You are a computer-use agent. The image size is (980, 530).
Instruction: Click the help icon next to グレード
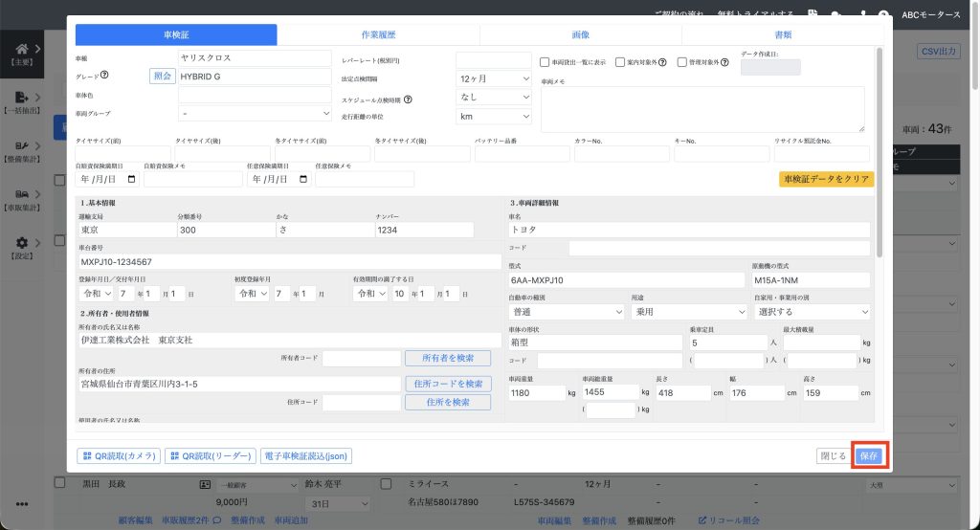[x=104, y=76]
